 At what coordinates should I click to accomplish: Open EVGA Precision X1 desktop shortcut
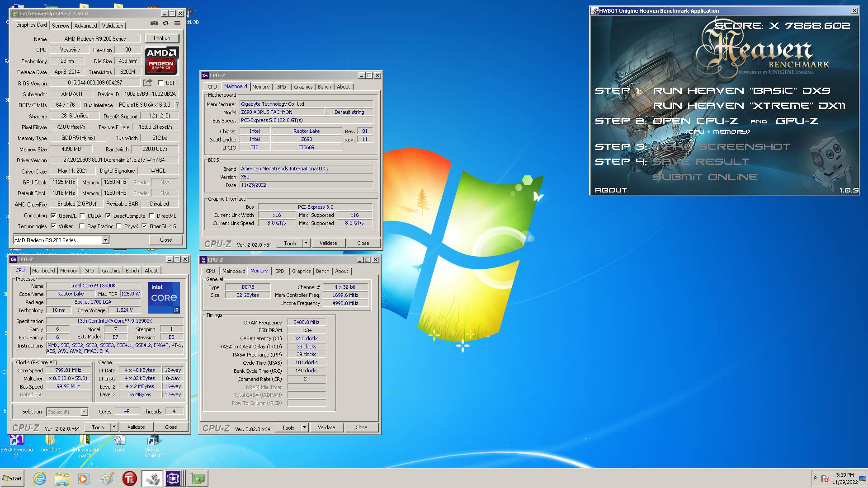(17, 446)
